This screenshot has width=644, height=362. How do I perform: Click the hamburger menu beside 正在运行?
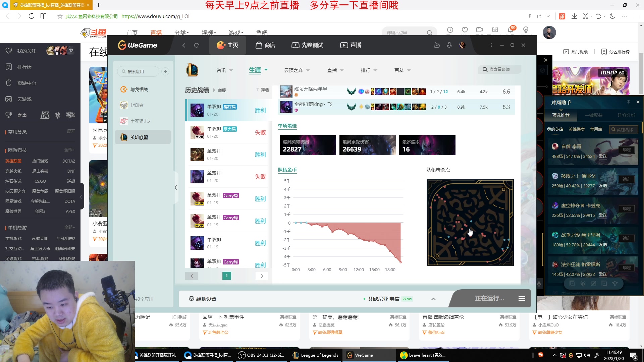[x=522, y=298]
